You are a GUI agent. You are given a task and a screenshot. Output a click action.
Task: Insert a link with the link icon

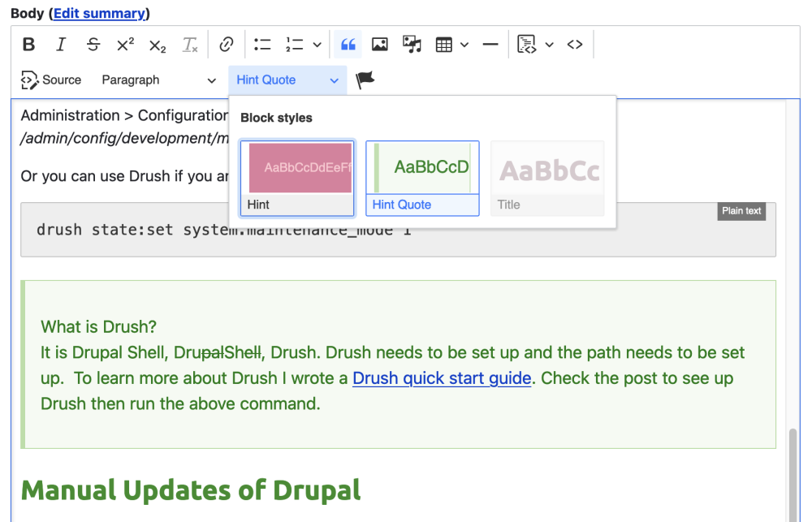(x=227, y=45)
